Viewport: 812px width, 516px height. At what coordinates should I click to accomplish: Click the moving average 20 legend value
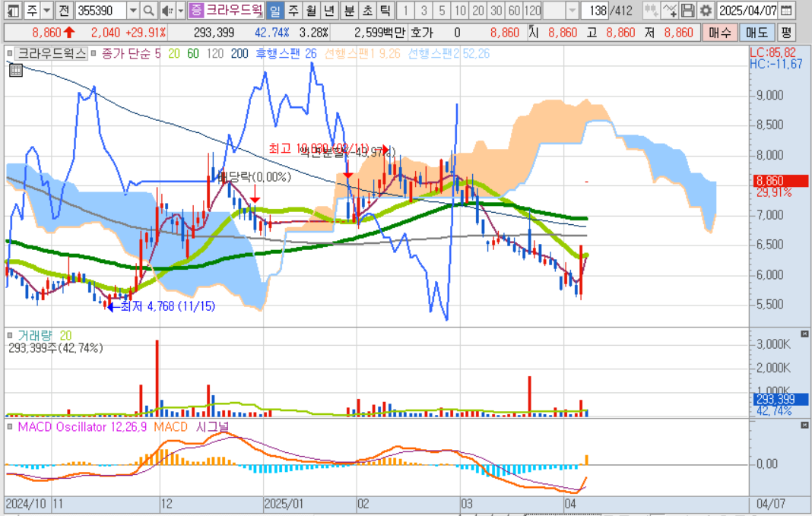point(174,53)
